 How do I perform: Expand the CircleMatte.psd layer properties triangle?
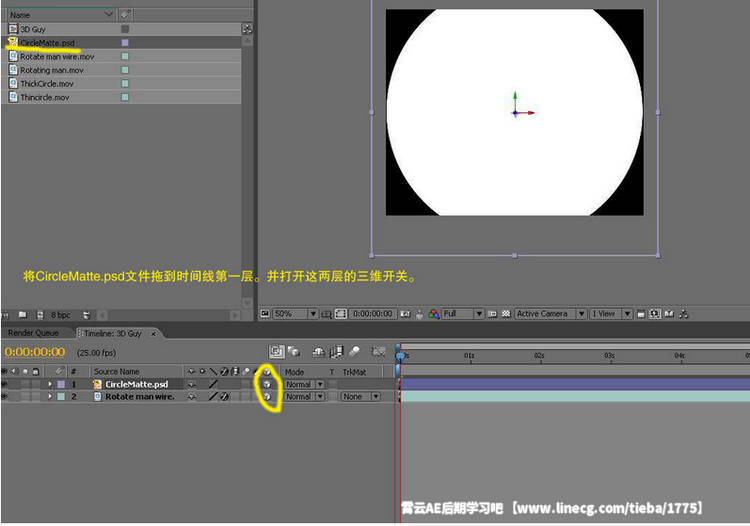click(50, 384)
